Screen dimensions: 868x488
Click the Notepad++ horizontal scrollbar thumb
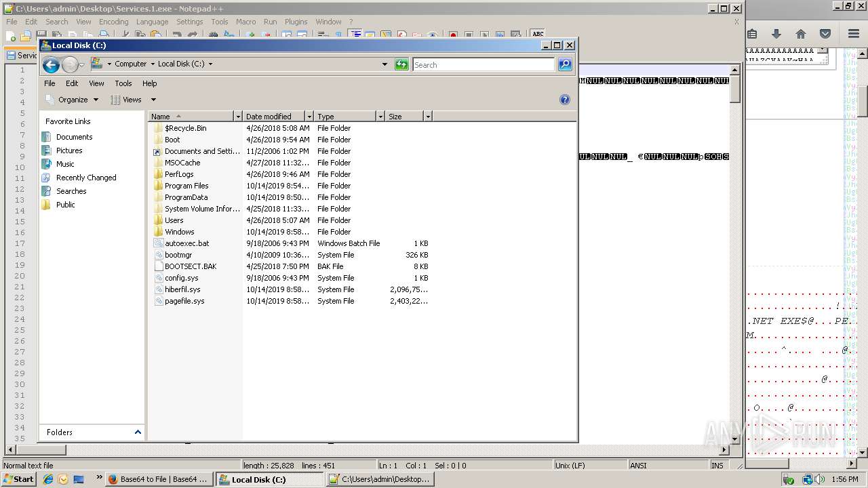pyautogui.click(x=41, y=450)
